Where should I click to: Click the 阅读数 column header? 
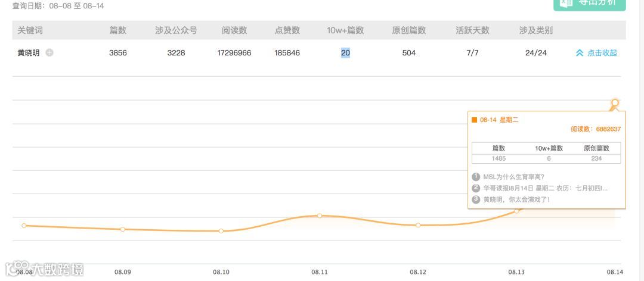click(x=234, y=30)
